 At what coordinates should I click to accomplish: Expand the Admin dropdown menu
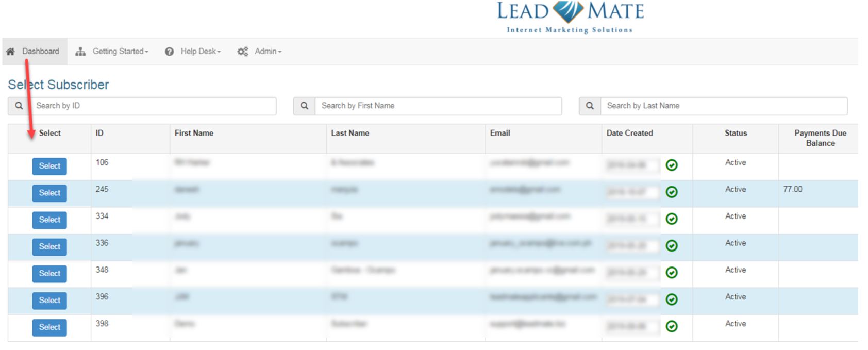268,52
